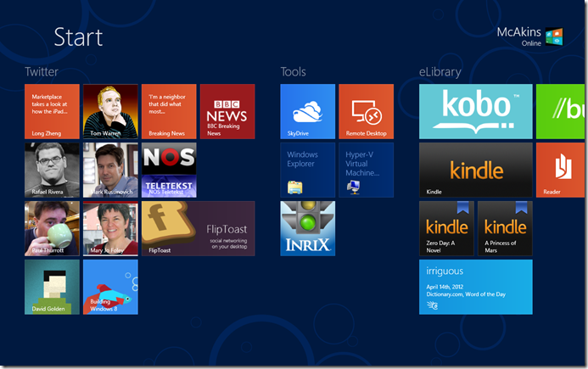The image size is (588, 369).
Task: Launch Remote Desktop tile
Action: (x=366, y=111)
